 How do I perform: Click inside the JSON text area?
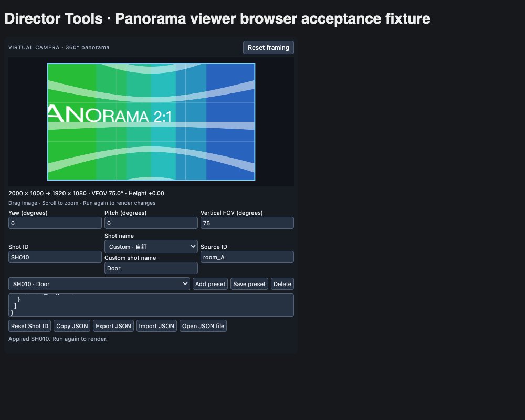pyautogui.click(x=151, y=305)
